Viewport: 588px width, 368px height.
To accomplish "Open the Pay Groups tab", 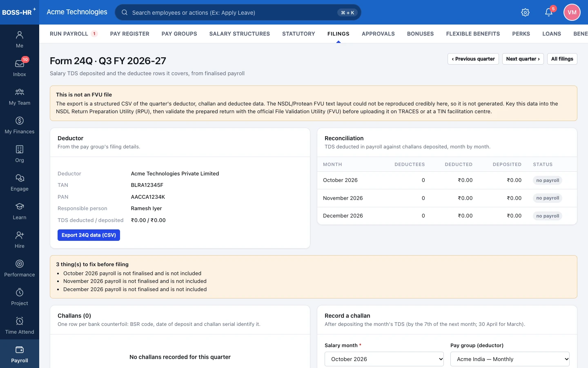I will click(179, 34).
